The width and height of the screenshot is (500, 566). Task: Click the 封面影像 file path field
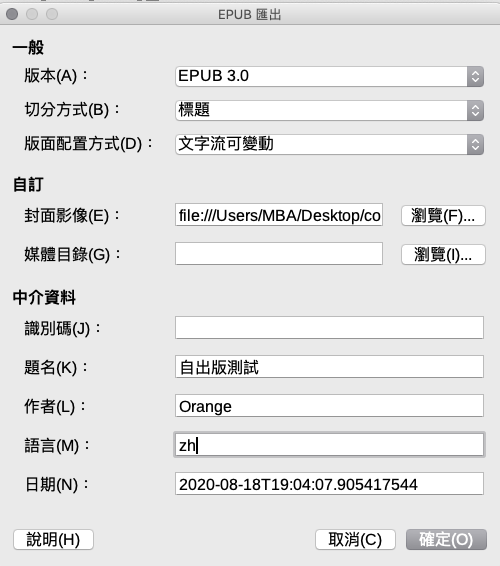click(279, 215)
